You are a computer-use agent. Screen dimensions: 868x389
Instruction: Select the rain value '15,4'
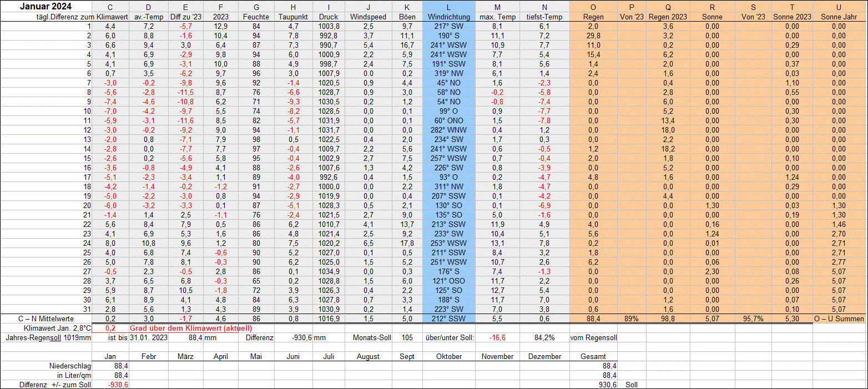pyautogui.click(x=593, y=54)
